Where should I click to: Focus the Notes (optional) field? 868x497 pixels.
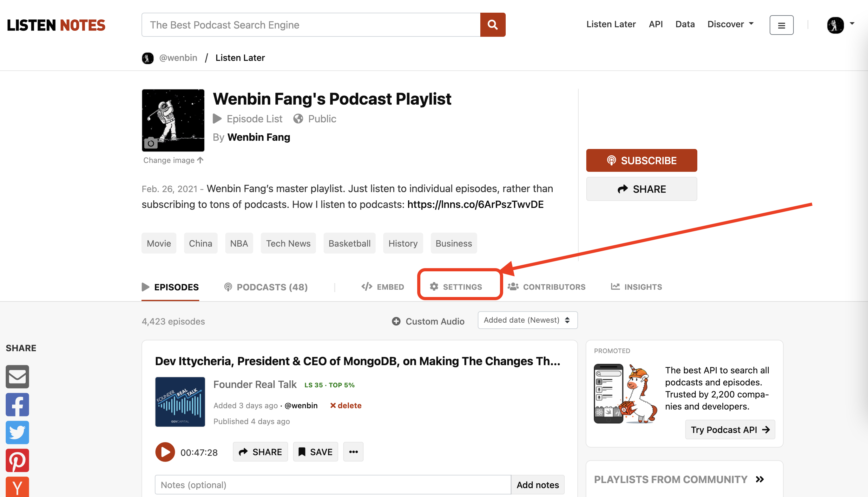click(x=333, y=485)
